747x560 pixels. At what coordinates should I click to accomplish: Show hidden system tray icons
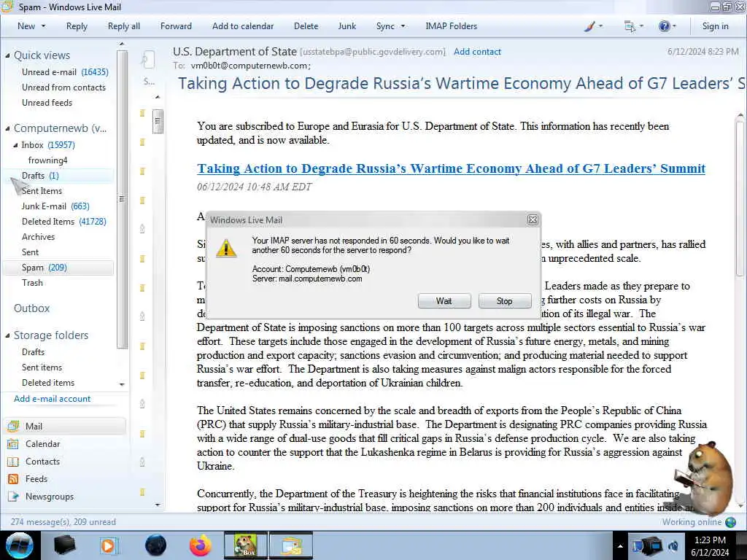click(620, 546)
